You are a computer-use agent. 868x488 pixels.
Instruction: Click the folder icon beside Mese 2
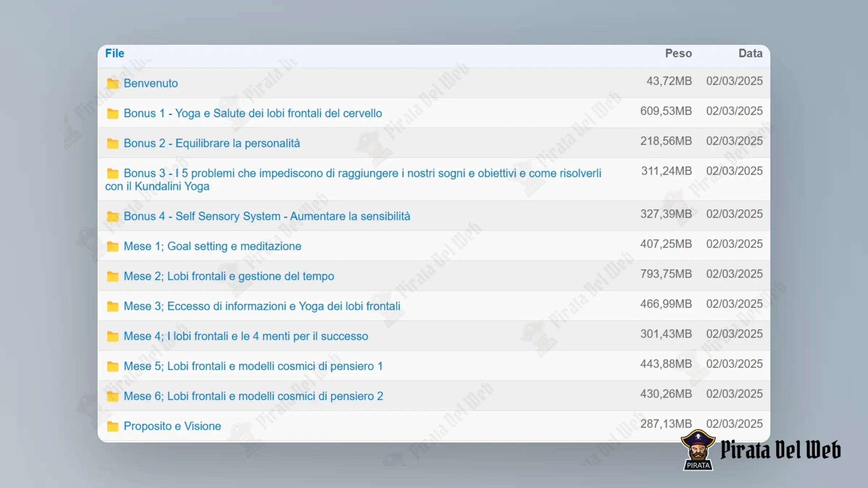point(112,277)
